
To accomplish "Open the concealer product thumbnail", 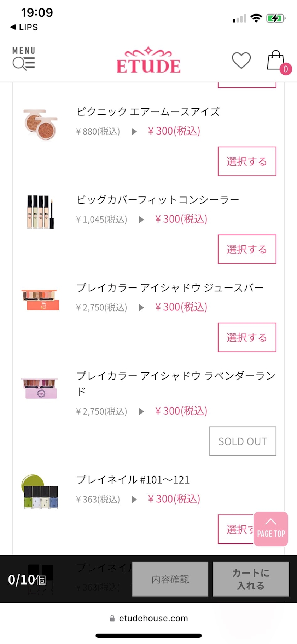I will pyautogui.click(x=40, y=212).
